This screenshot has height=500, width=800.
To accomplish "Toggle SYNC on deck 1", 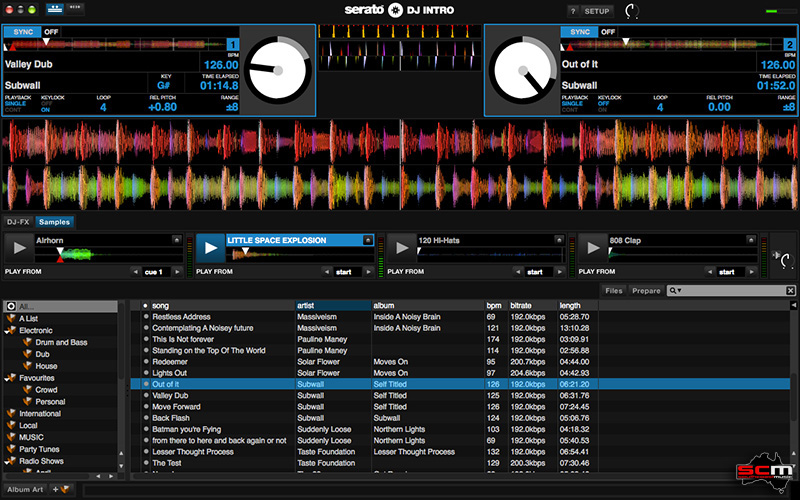I will (23, 32).
